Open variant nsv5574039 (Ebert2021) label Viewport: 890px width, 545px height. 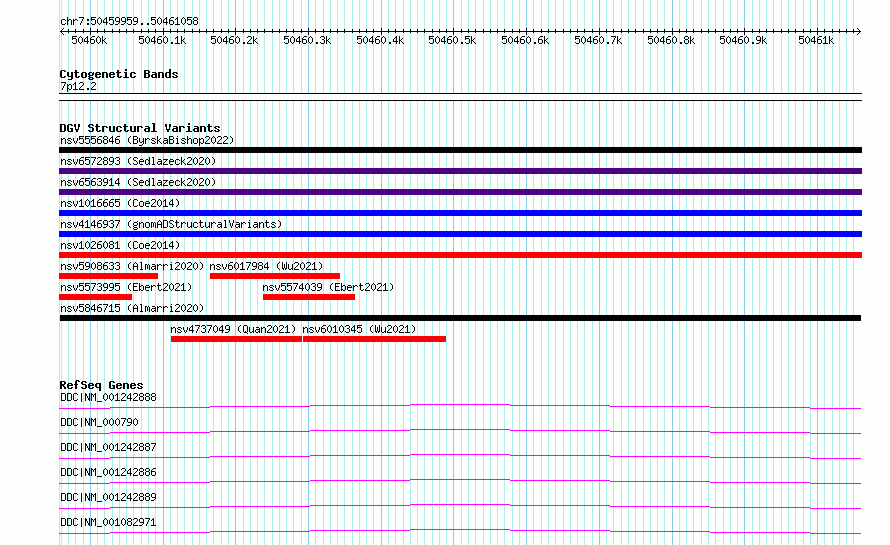click(x=328, y=287)
